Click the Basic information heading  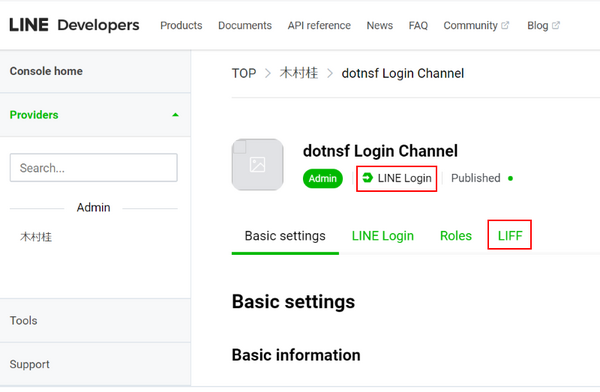point(296,355)
